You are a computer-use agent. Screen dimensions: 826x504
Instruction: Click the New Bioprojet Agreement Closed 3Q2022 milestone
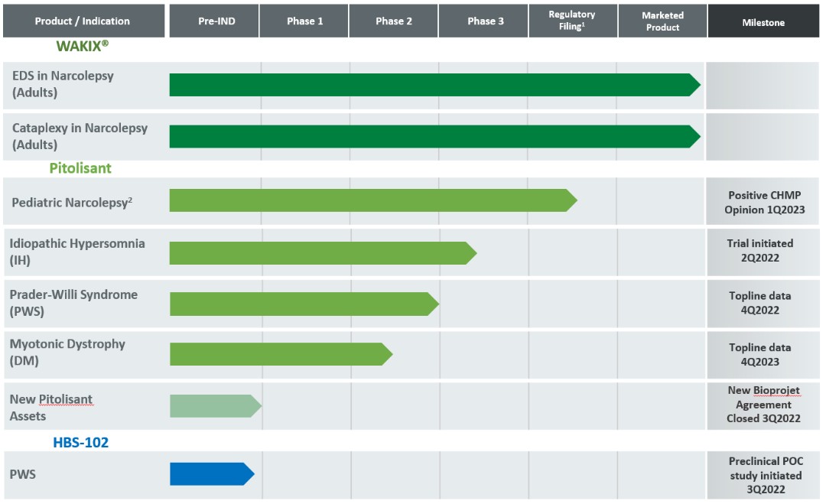click(x=763, y=405)
